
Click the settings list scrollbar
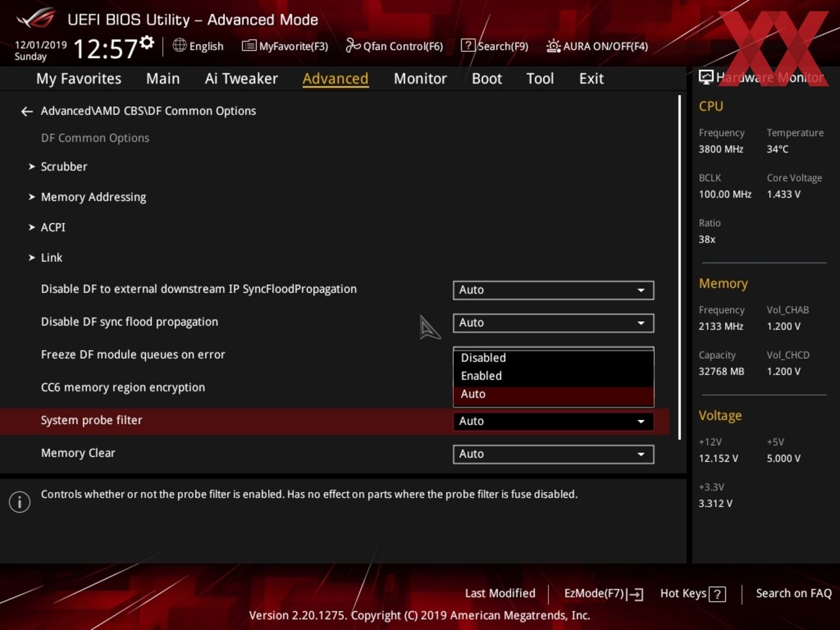point(679,267)
